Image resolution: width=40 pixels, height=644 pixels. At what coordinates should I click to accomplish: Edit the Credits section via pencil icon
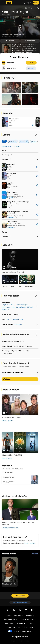[x=36, y=135]
